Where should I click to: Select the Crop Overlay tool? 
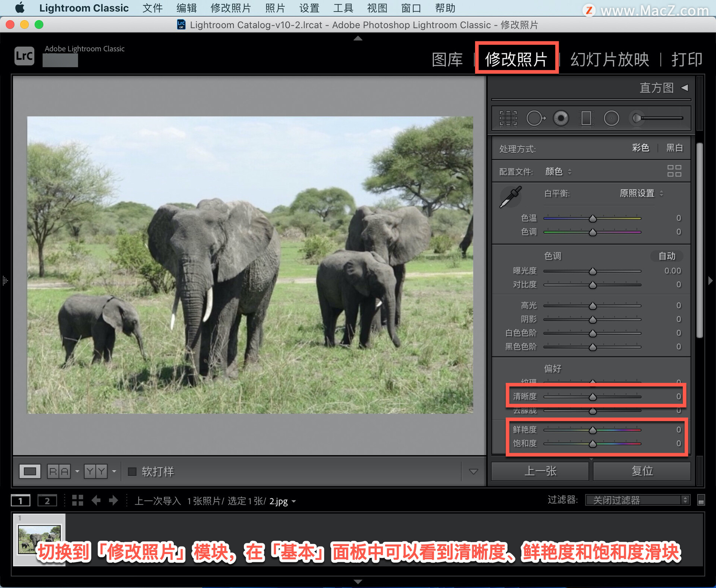tap(508, 119)
